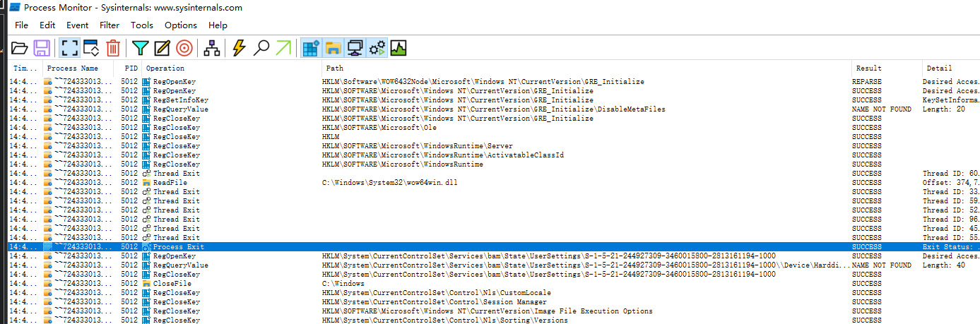This screenshot has width=980, height=324.
Task: Click the Operation column header
Action: point(231,68)
